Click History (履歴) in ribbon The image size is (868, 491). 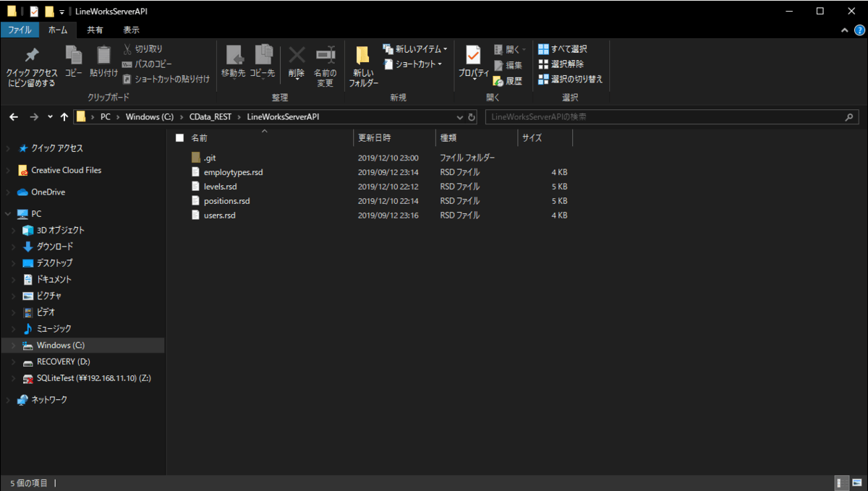tap(508, 81)
